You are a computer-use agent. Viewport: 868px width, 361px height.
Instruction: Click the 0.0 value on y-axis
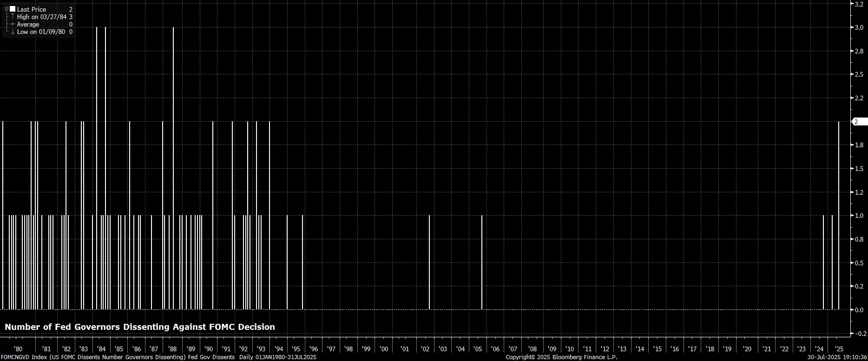coord(859,310)
